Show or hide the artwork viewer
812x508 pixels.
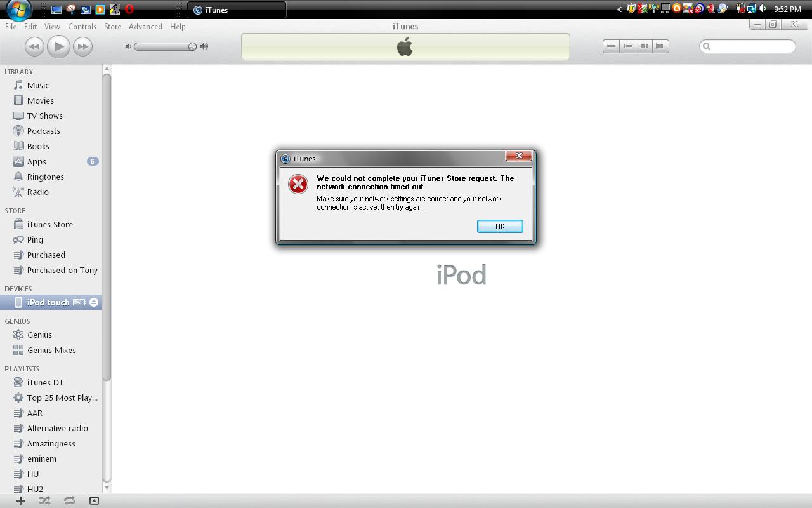(x=94, y=500)
